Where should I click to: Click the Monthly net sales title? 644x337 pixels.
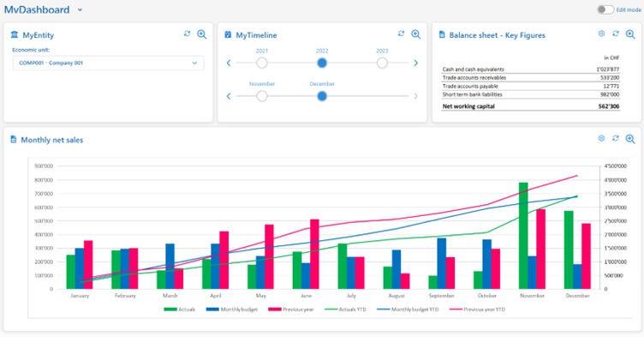click(x=52, y=140)
